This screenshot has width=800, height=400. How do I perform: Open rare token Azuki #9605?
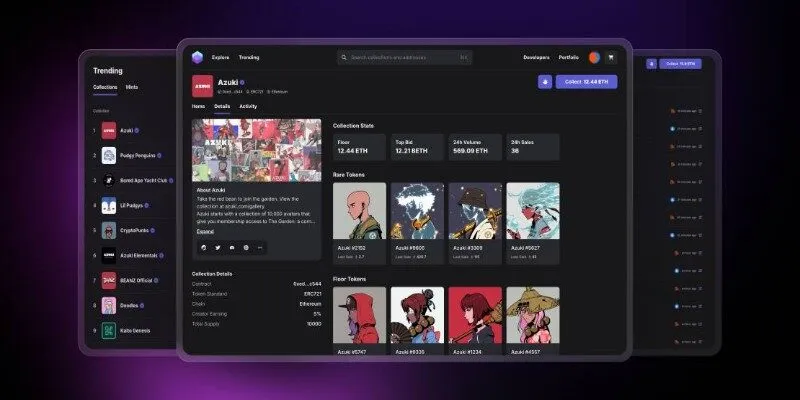[x=417, y=223]
